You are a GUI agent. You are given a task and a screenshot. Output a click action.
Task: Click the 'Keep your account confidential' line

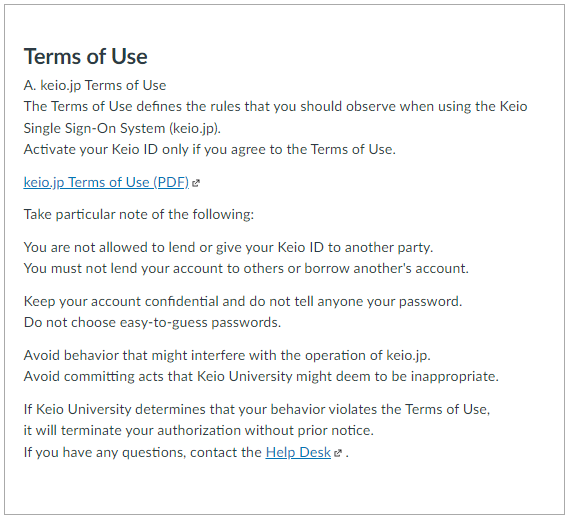243,301
